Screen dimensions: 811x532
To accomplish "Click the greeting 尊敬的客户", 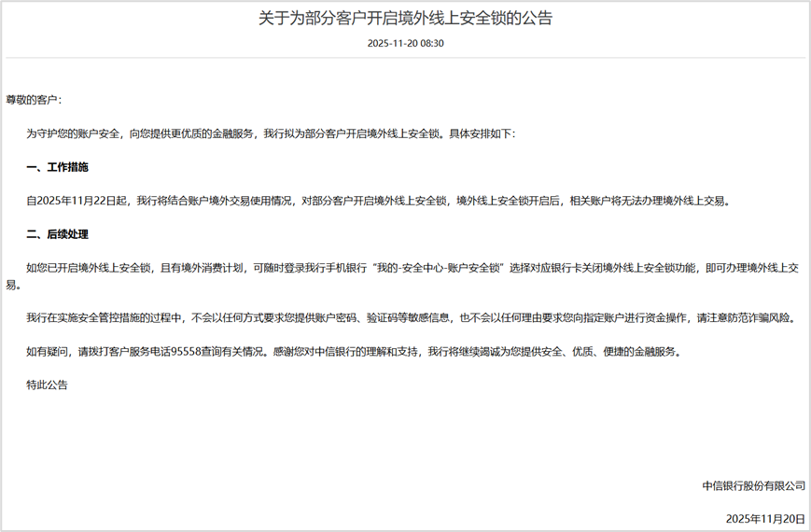I will pyautogui.click(x=34, y=99).
